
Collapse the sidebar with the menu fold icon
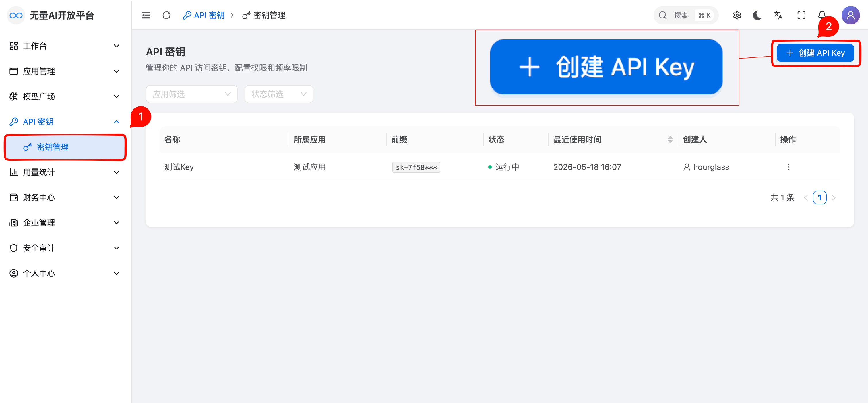146,15
